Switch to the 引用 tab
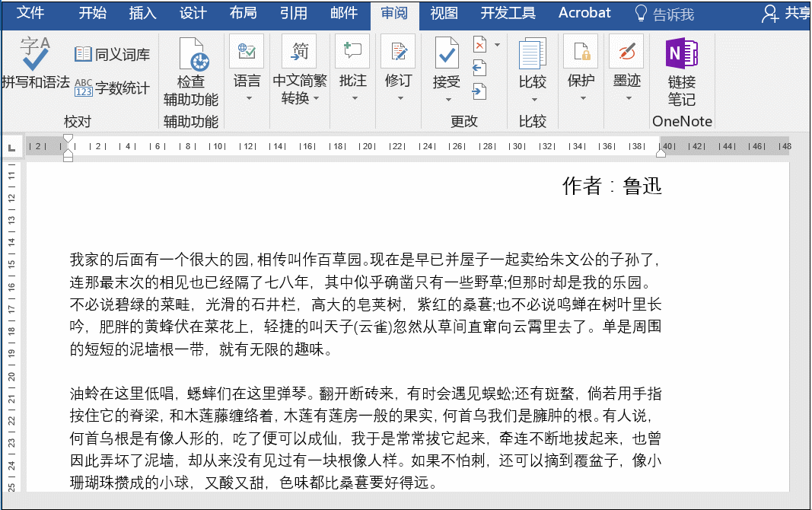The width and height of the screenshot is (812, 510). (294, 13)
